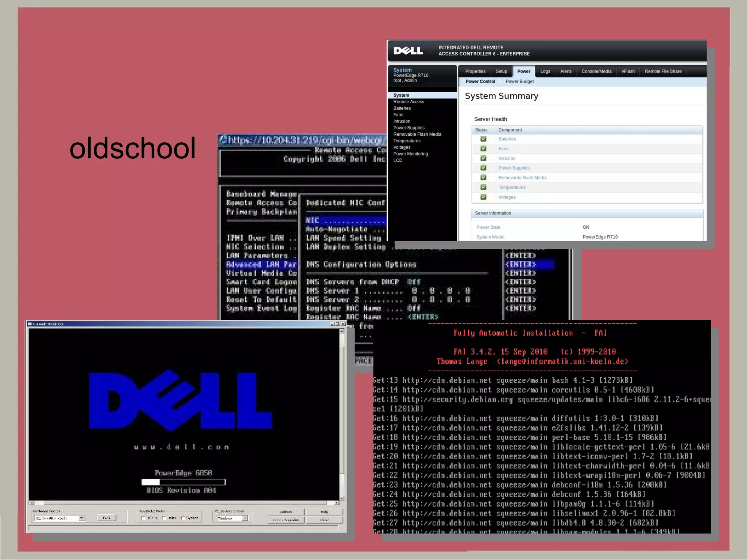This screenshot has width=747, height=560.
Task: Click the Removable Flash Media status checkmark
Action: pos(483,178)
